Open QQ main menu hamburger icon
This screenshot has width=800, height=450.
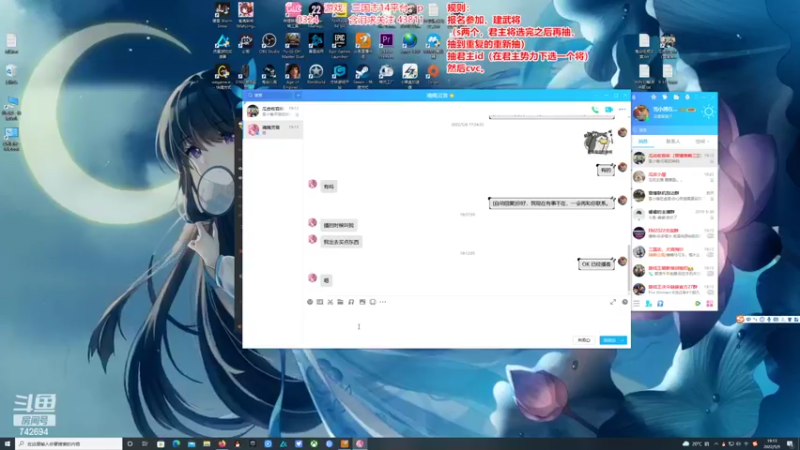[x=637, y=304]
